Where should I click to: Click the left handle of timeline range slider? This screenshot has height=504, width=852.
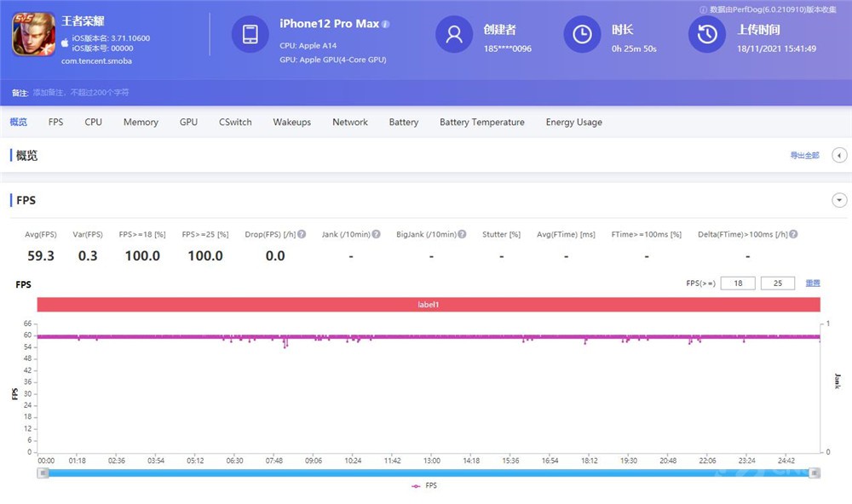43,473
